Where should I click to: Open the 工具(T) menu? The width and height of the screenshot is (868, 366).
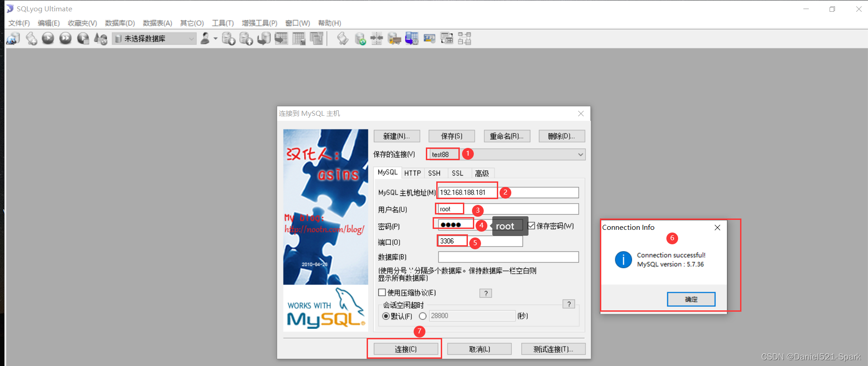click(223, 23)
